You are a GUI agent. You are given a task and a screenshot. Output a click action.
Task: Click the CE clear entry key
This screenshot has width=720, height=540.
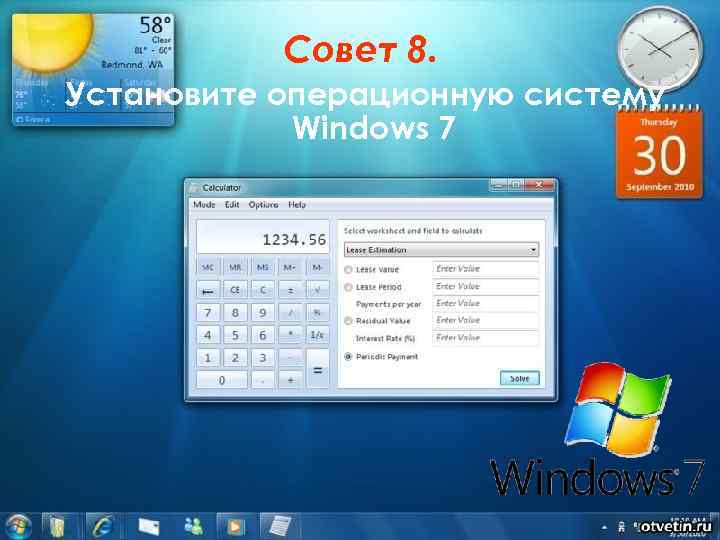[x=235, y=290]
